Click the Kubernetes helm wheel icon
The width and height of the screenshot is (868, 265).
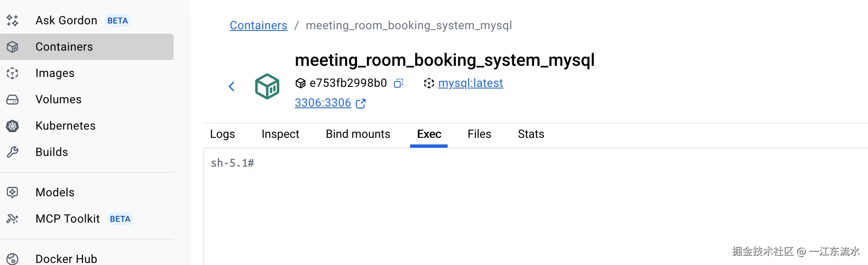click(x=12, y=126)
